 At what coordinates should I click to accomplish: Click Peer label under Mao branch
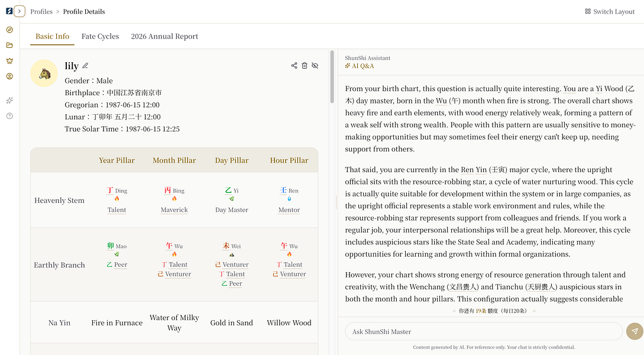click(x=120, y=264)
